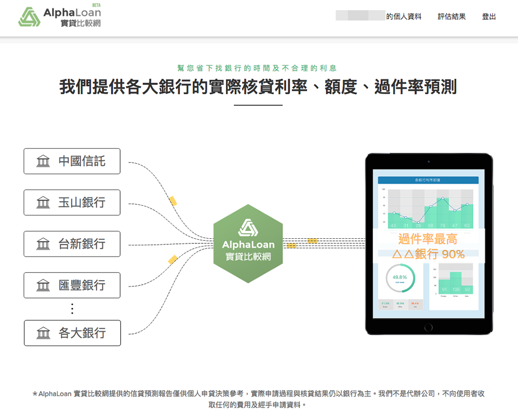
Task: Select the 玉山銀行 bank box
Action: point(72,202)
